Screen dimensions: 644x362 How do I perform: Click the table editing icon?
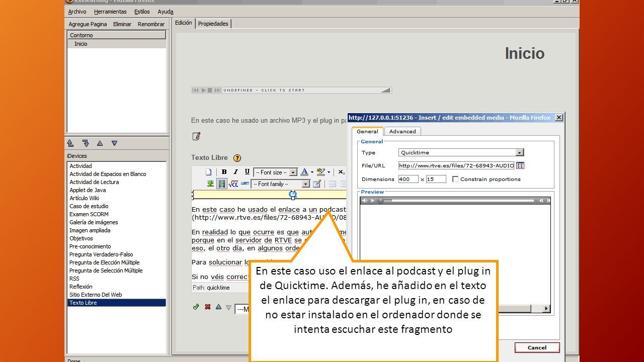click(317, 184)
